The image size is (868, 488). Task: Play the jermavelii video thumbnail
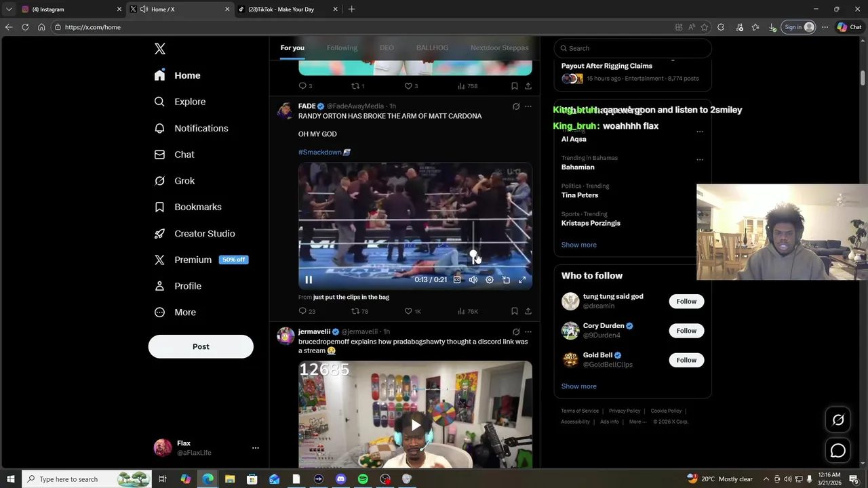click(x=415, y=425)
